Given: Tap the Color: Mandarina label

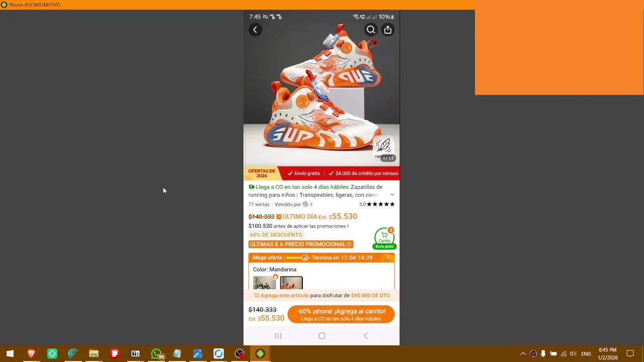Looking at the screenshot, I should (275, 269).
